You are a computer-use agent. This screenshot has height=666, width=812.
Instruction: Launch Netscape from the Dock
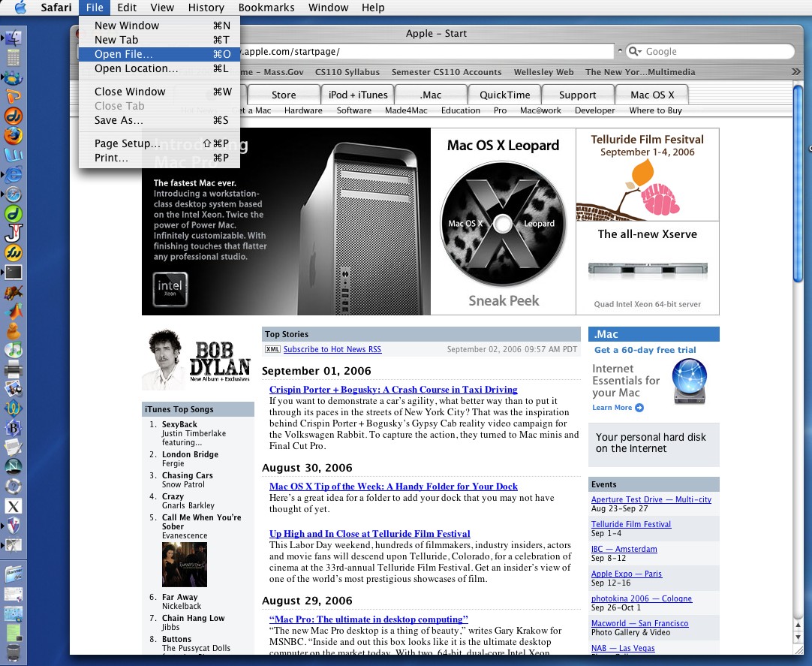[13, 467]
